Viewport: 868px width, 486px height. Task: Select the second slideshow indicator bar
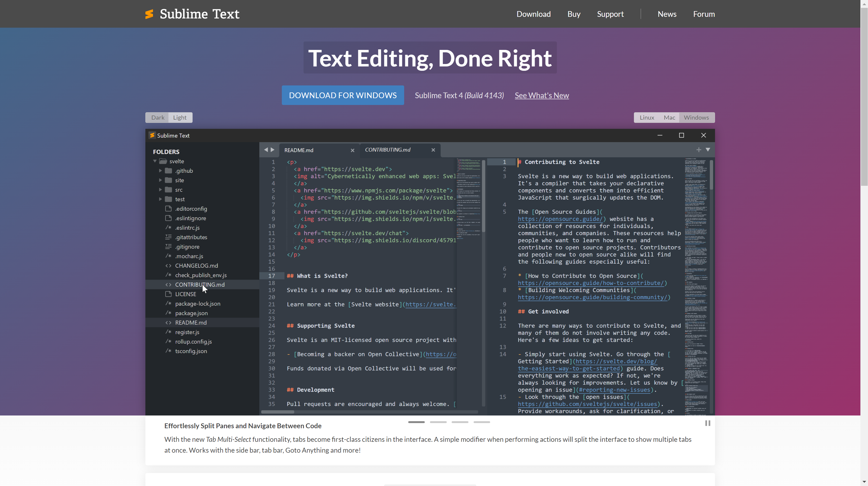tap(438, 422)
